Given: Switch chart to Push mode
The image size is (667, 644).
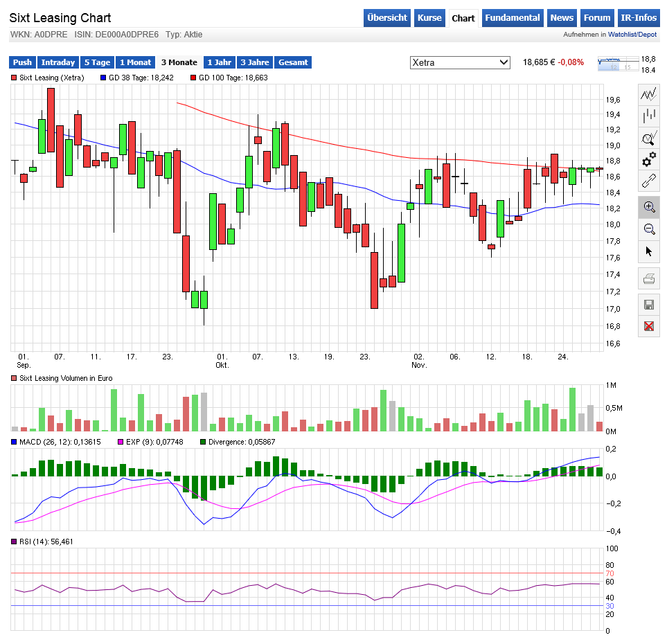Looking at the screenshot, I should [x=23, y=62].
